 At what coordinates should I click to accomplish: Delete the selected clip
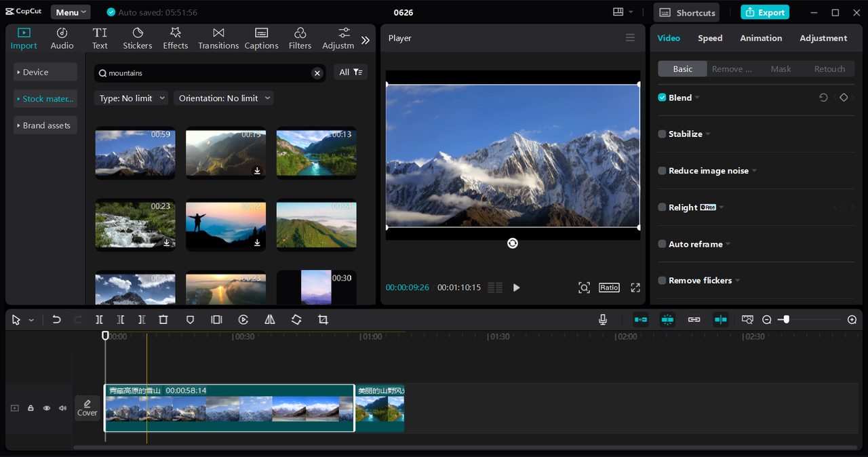click(163, 319)
